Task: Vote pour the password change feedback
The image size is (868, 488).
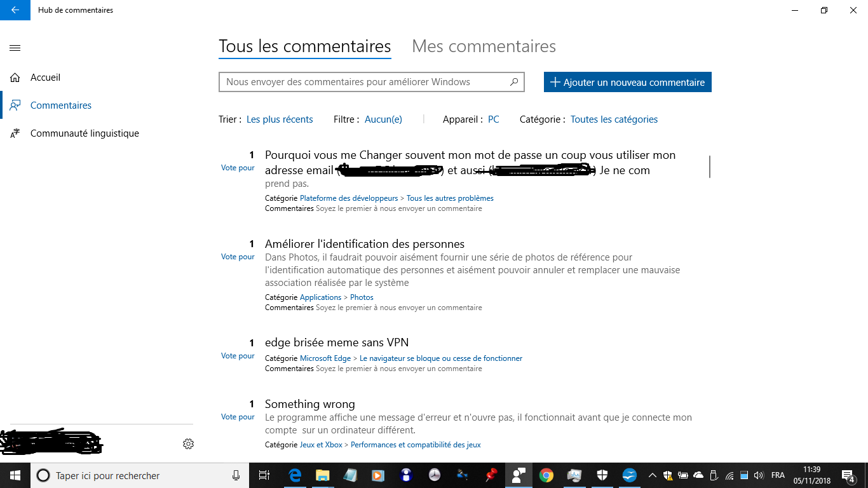Action: pyautogui.click(x=238, y=168)
